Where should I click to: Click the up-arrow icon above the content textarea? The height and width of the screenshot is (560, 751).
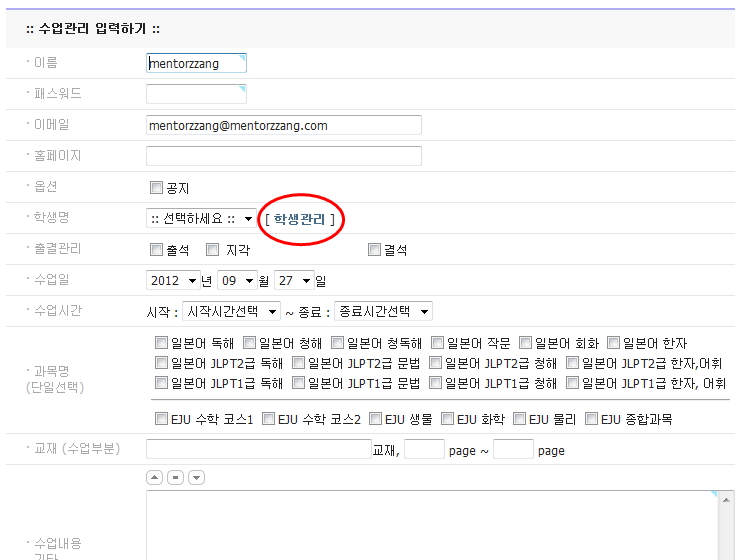coord(154,478)
